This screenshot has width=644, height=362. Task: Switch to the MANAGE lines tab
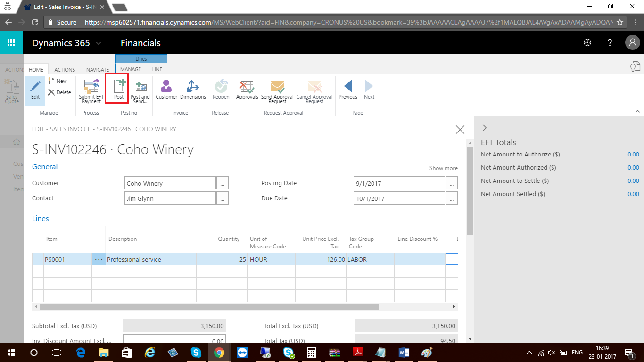click(x=131, y=69)
